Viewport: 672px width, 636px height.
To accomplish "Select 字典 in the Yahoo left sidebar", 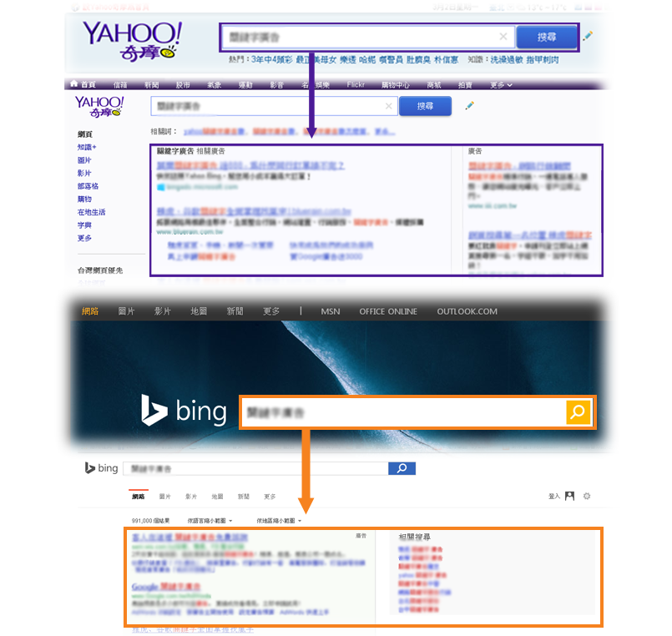I will click(84, 225).
